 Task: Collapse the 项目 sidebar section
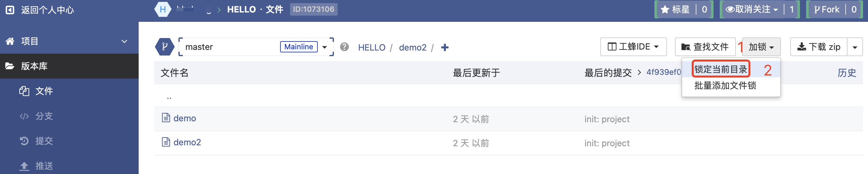(124, 41)
